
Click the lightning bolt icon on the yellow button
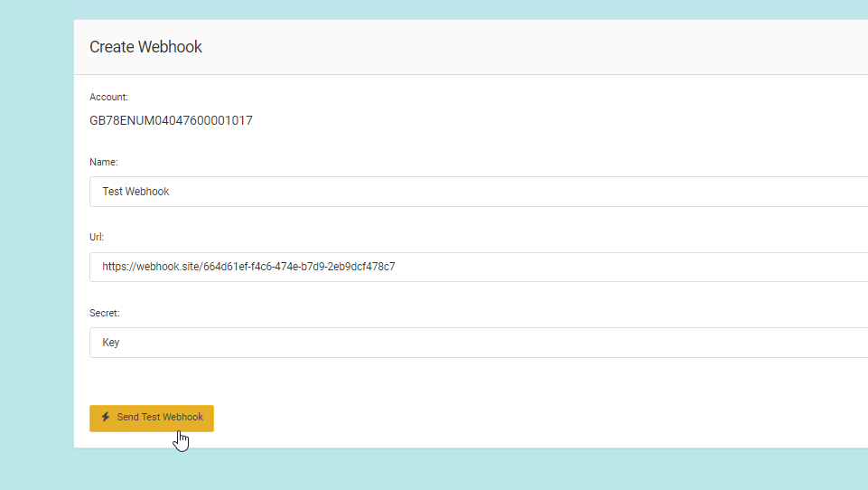click(106, 418)
